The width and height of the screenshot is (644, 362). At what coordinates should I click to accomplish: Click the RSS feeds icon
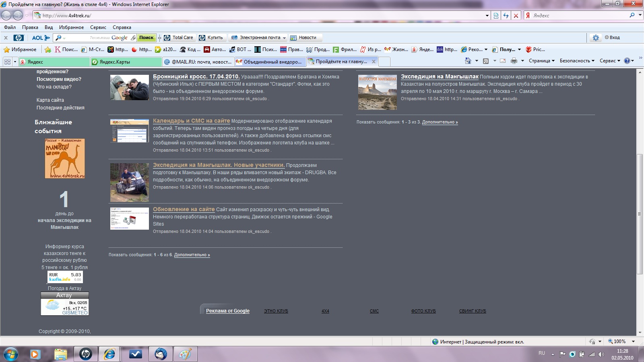tap(486, 61)
